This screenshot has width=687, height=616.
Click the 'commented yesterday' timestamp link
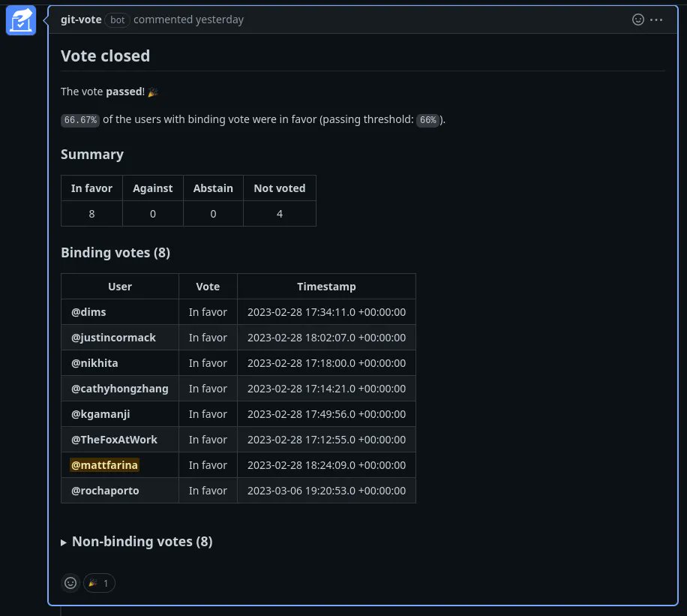pyautogui.click(x=188, y=20)
